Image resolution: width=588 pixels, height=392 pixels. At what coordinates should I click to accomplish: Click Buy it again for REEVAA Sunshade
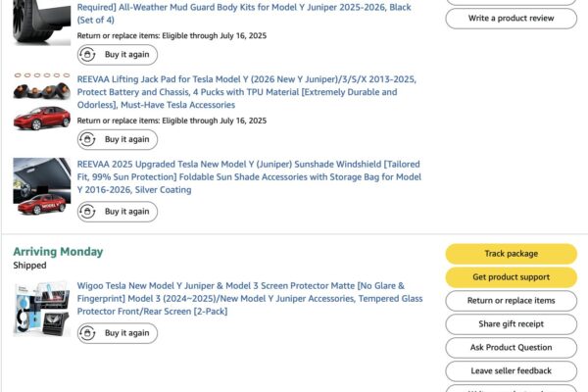(117, 211)
